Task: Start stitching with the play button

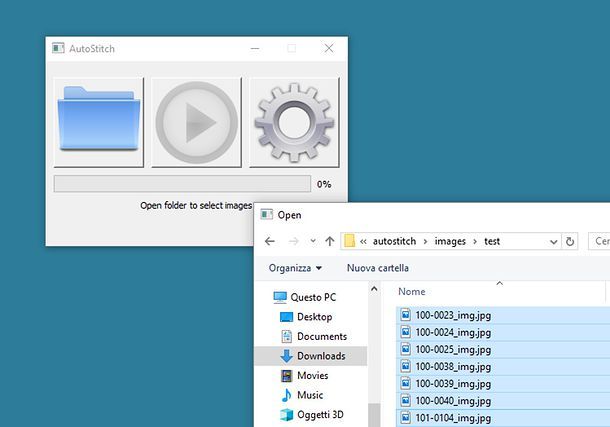Action: pyautogui.click(x=196, y=122)
